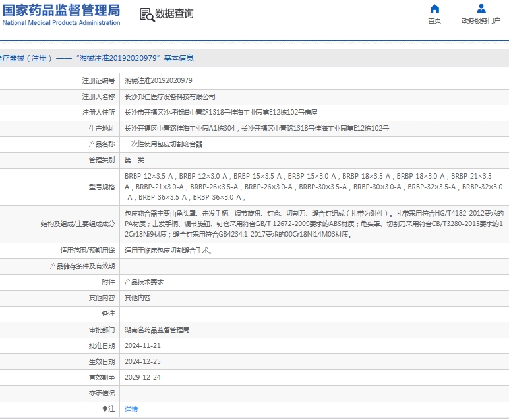This screenshot has width=509, height=420.
Task: Click the 数据查询 search document icon
Action: [146, 14]
